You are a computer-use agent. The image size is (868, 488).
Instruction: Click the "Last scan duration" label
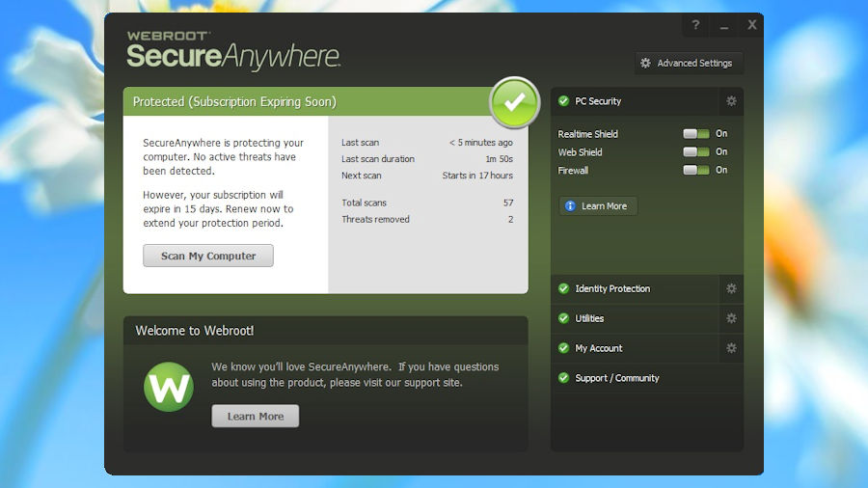(x=378, y=159)
